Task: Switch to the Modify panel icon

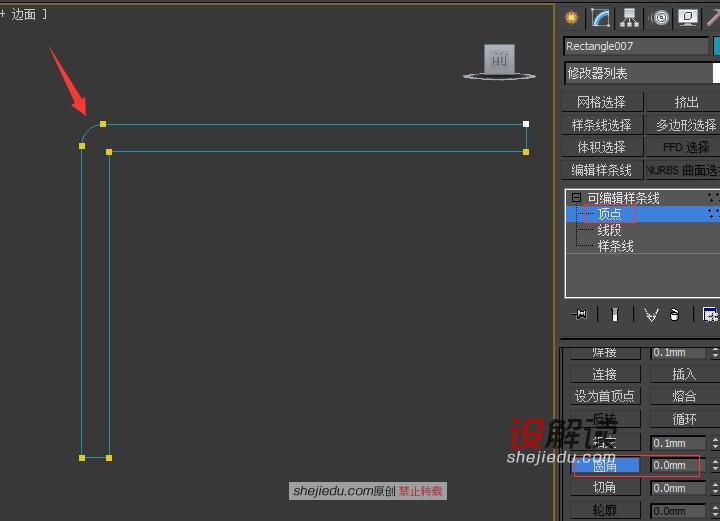Action: (600, 17)
